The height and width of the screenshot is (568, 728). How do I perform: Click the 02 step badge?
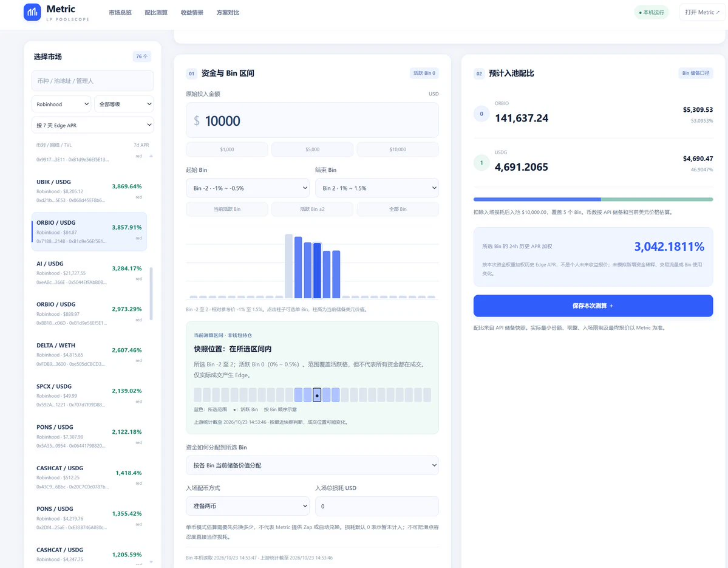click(x=479, y=74)
